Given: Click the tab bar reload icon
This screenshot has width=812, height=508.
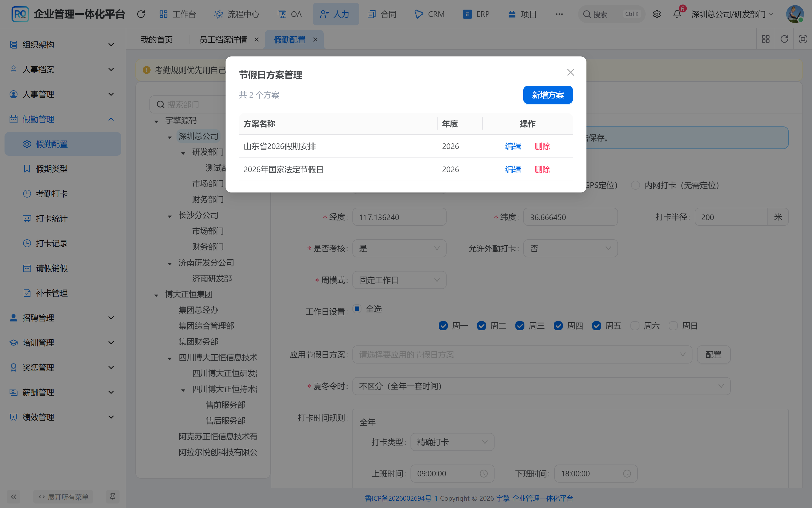Looking at the screenshot, I should 784,39.
